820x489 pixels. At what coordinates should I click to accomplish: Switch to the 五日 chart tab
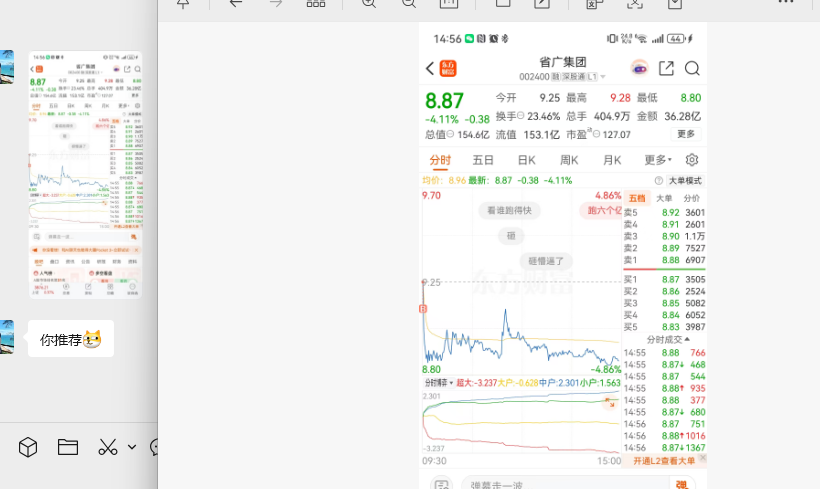[483, 160]
